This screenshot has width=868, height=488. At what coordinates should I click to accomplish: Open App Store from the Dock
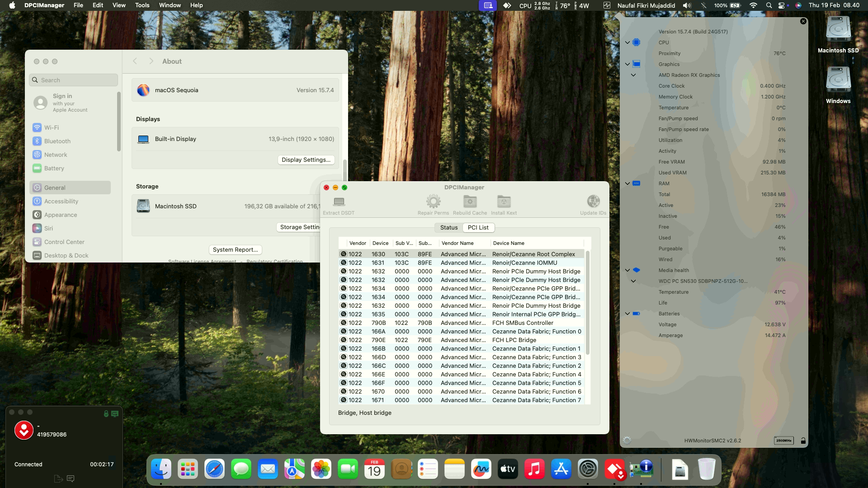[x=561, y=469]
